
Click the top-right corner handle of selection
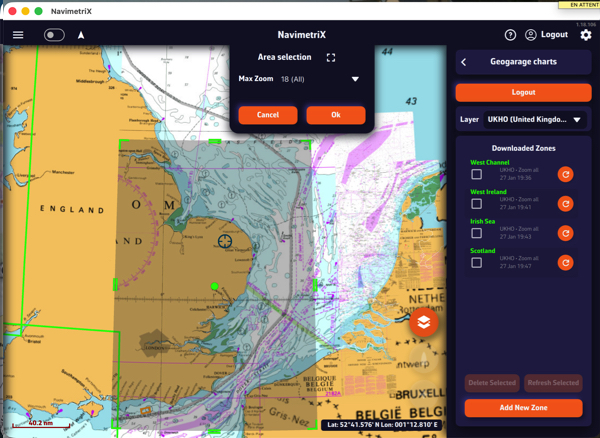pyautogui.click(x=307, y=143)
